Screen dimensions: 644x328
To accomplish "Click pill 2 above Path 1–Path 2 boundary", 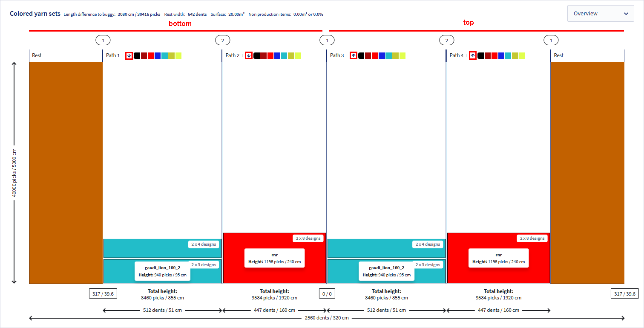I will [222, 41].
